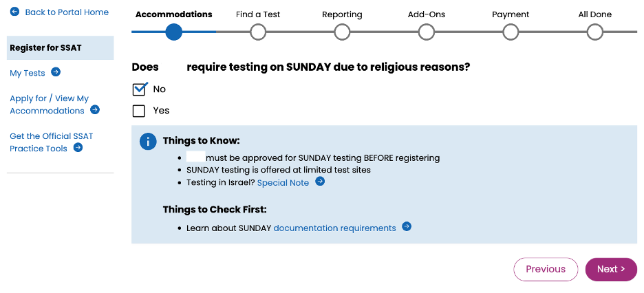Image resolution: width=644 pixels, height=293 pixels.
Task: Uncheck the No checkbox for Sunday testing
Action: [x=139, y=89]
